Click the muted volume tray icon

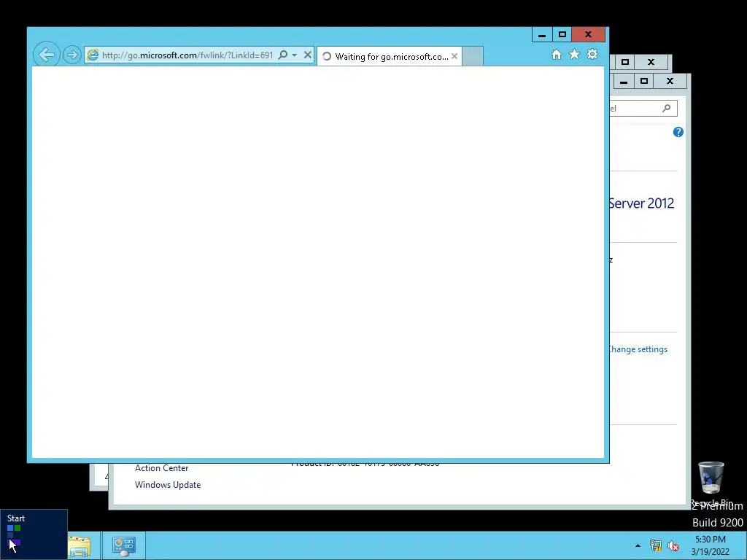[673, 545]
